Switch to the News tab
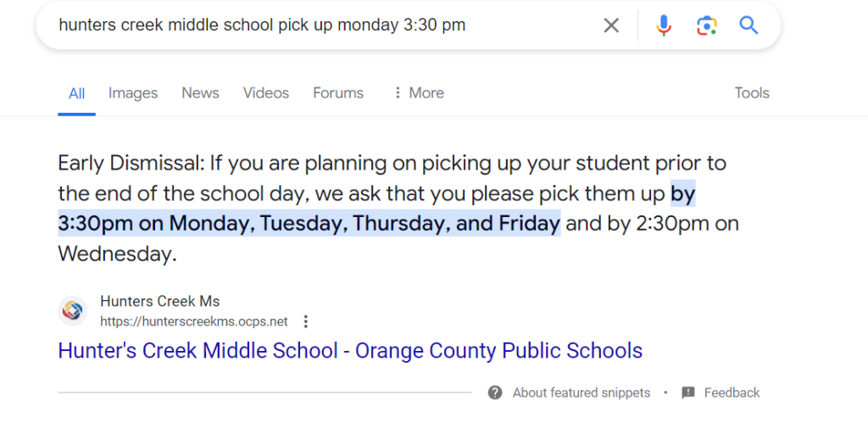The image size is (868, 434). click(x=200, y=93)
